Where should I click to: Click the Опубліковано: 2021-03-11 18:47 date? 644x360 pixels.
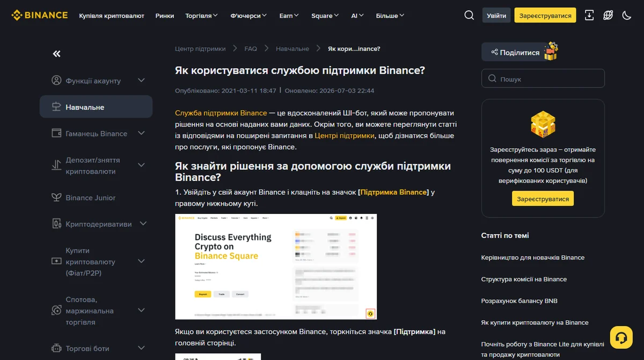(225, 91)
